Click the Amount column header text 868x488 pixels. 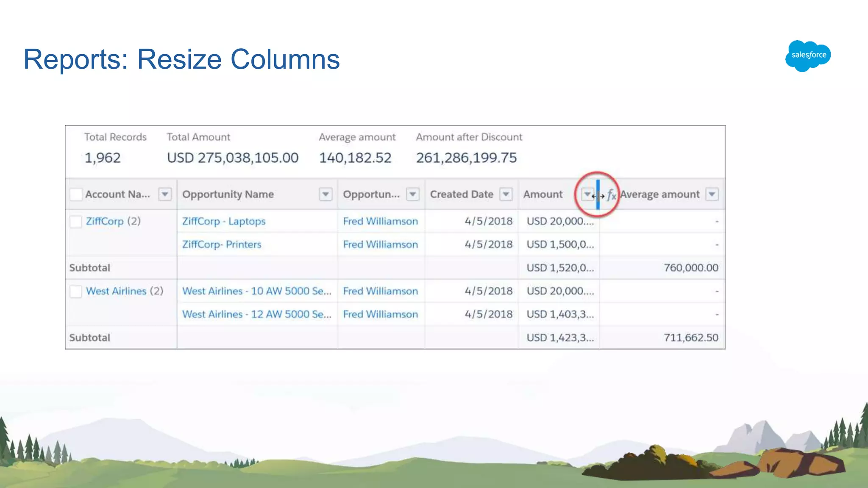coord(543,194)
